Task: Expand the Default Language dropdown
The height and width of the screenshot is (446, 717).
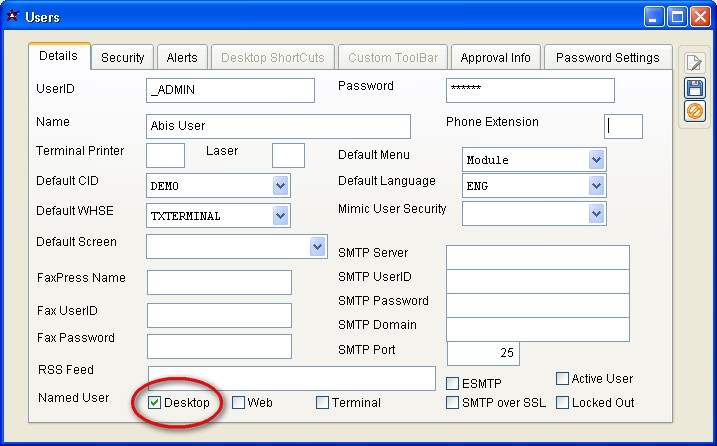Action: tap(597, 186)
